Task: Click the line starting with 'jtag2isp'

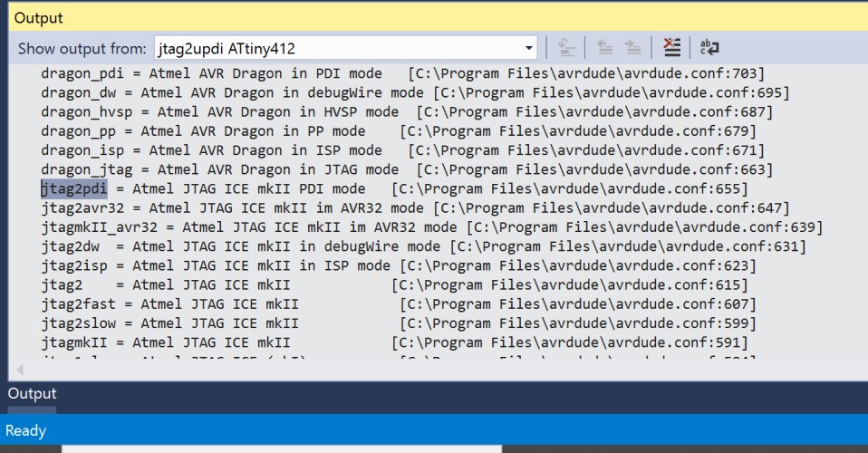Action: coord(398,265)
